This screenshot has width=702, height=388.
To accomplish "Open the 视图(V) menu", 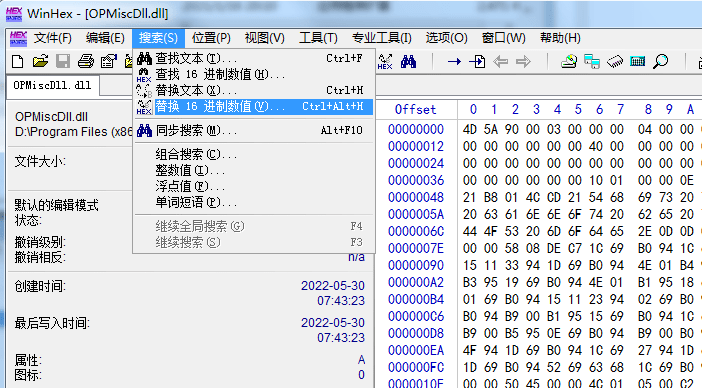I will tap(265, 38).
